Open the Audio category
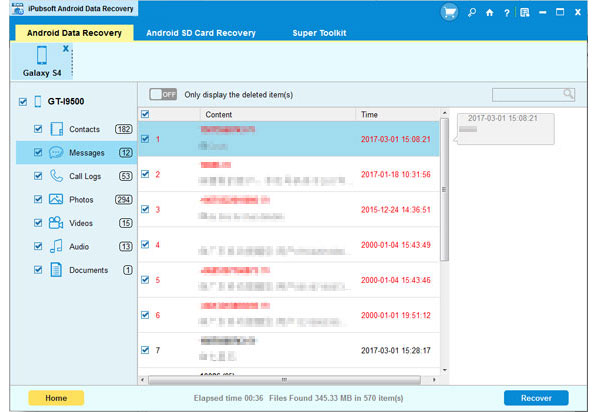 [80, 246]
